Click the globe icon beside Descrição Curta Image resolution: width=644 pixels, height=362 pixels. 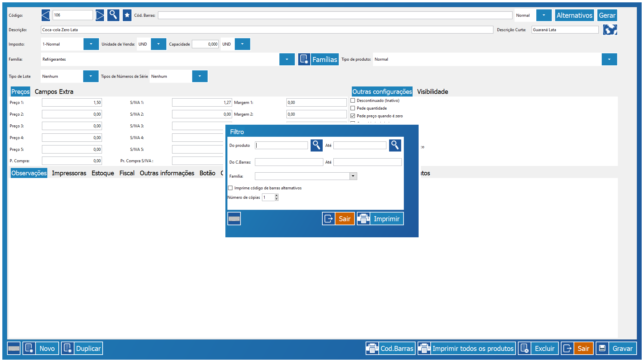click(610, 30)
